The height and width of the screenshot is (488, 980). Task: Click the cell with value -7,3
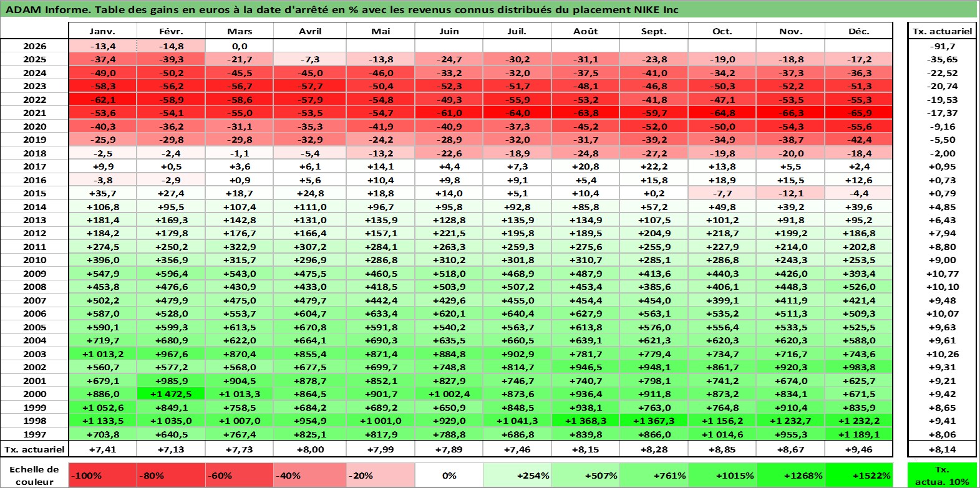coord(310,59)
